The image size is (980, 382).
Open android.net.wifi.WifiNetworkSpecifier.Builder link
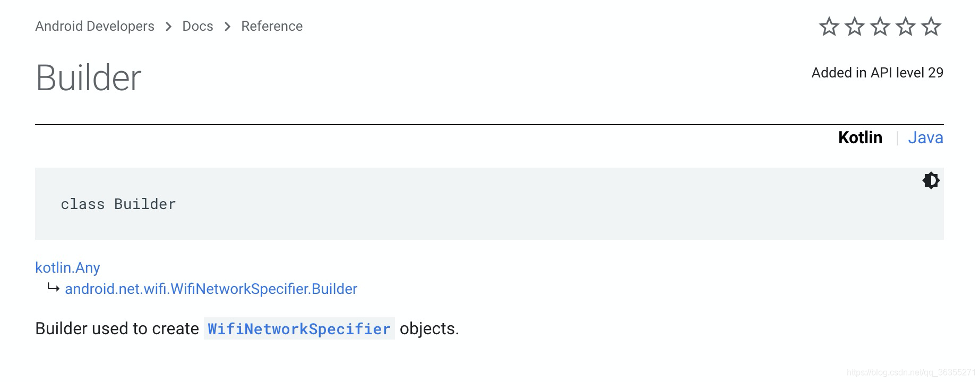click(x=211, y=289)
